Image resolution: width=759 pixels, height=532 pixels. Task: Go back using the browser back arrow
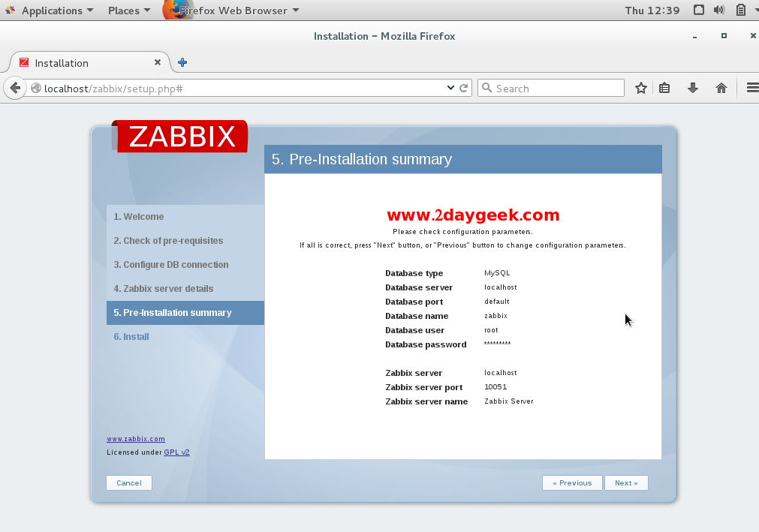pos(15,88)
